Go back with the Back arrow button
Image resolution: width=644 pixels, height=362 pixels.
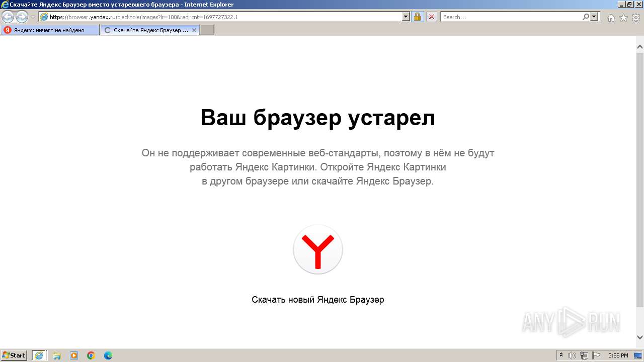coord(8,17)
